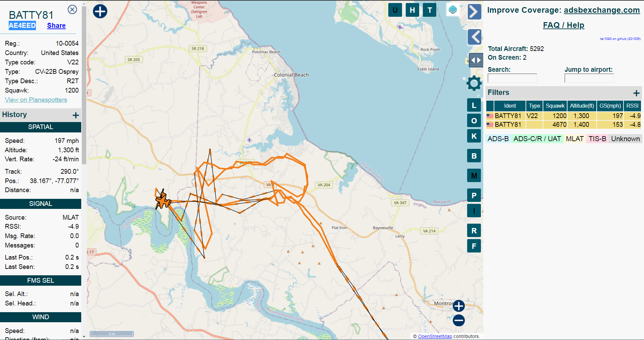The image size is (644, 340).
Task: Click the TIS-B legend color swatch
Action: pos(597,139)
